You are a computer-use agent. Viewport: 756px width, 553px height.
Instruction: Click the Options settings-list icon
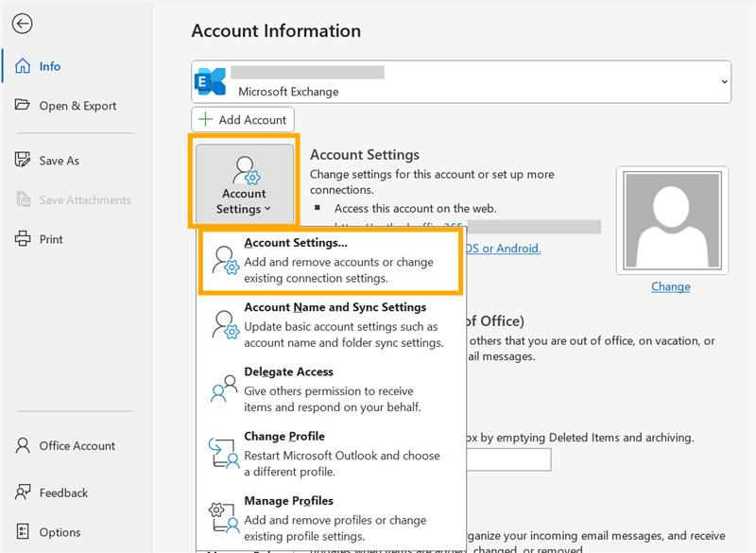[x=23, y=531]
